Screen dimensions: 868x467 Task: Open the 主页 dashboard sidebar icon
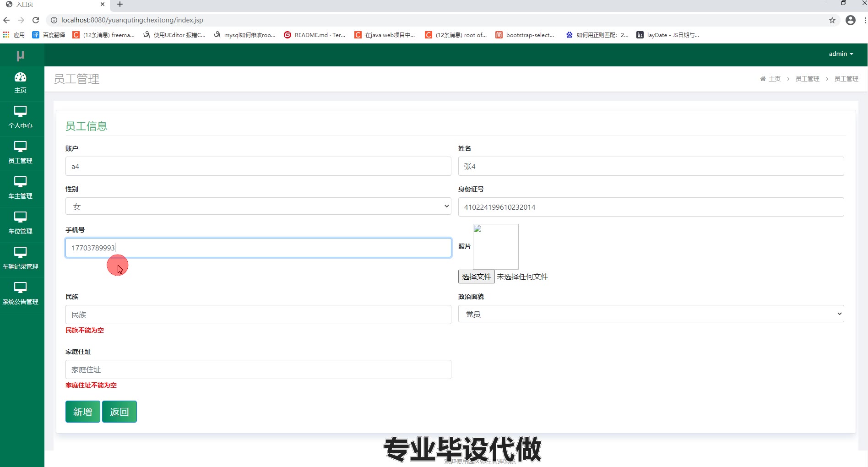coord(21,83)
